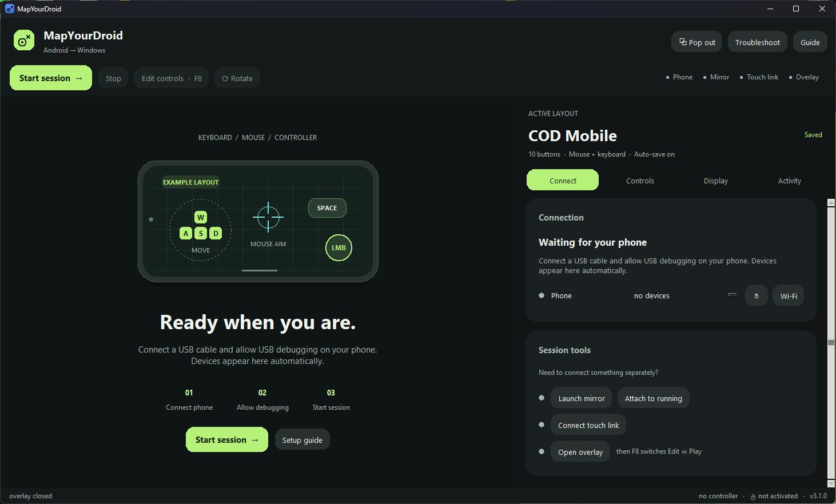Image resolution: width=836 pixels, height=504 pixels.
Task: Click the mouse aim crosshair in example layout
Action: pos(268,217)
